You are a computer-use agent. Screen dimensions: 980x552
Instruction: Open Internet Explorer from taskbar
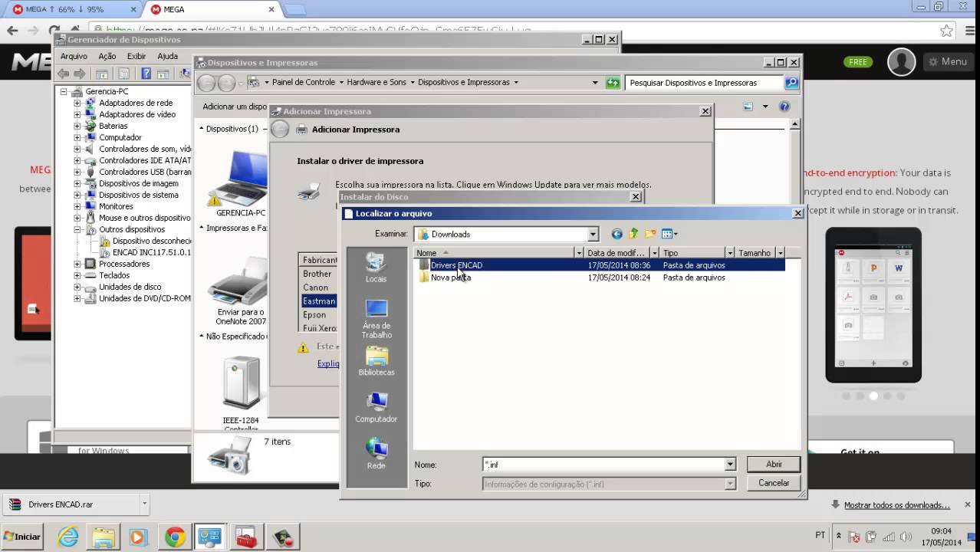(x=68, y=537)
